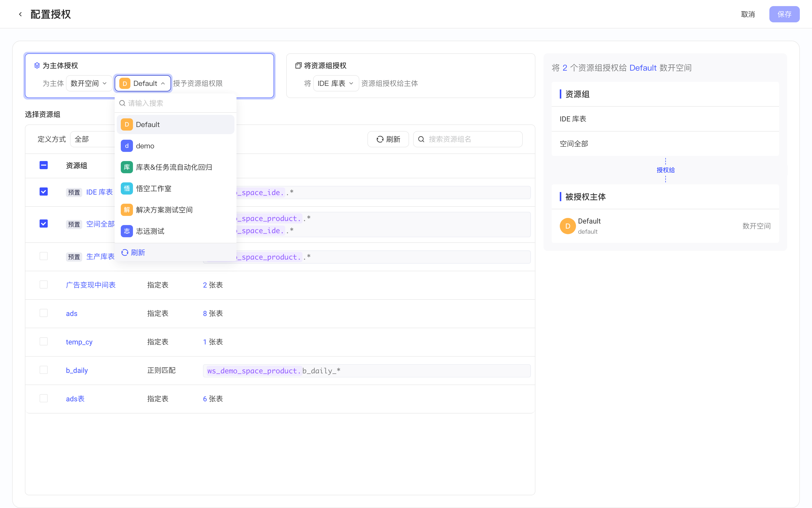
Task: Check the temp_cy row checkbox
Action: (x=44, y=341)
